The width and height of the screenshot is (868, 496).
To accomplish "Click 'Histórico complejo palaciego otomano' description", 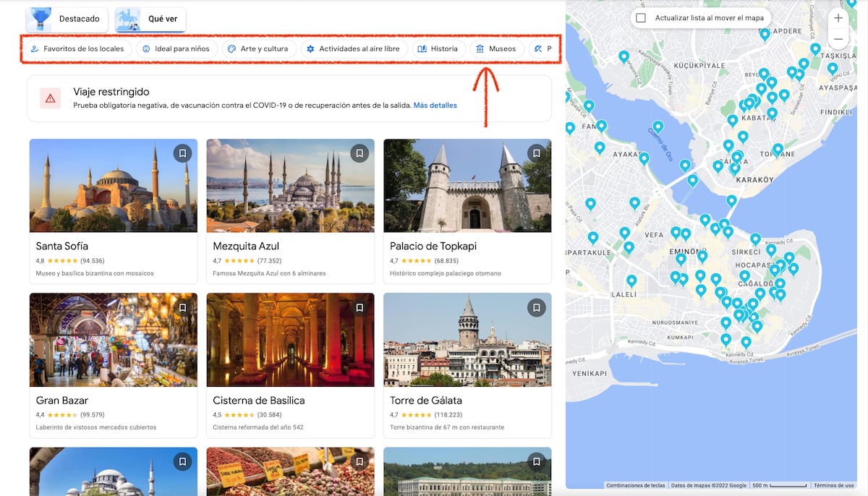I will tap(446, 274).
